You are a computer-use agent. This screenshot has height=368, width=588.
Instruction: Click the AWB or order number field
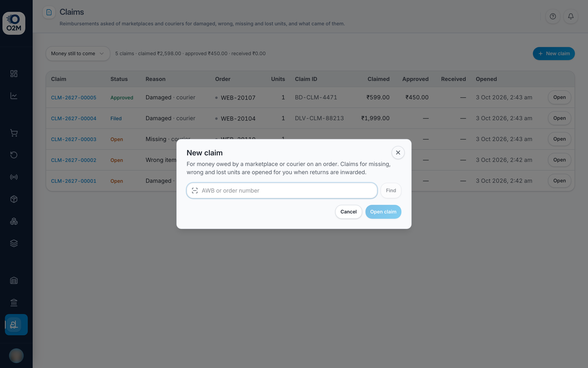(282, 190)
